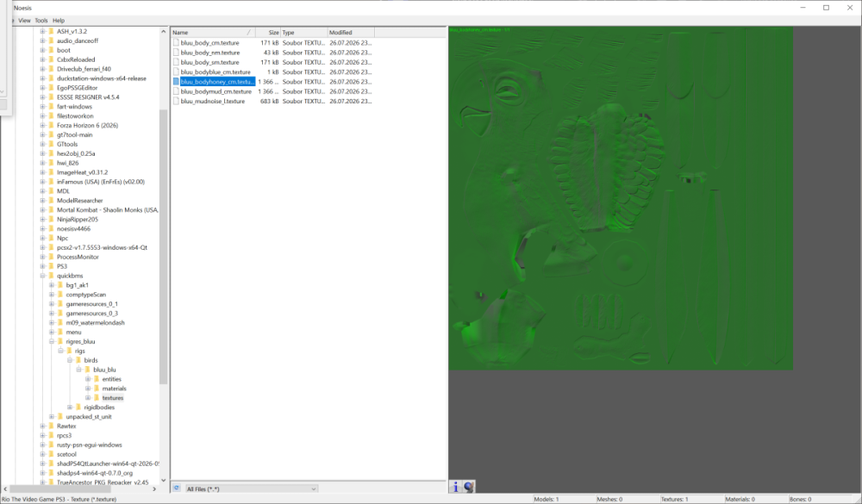Image resolution: width=862 pixels, height=504 pixels.
Task: Collapse the bluu_blu tree node
Action: coord(79,370)
